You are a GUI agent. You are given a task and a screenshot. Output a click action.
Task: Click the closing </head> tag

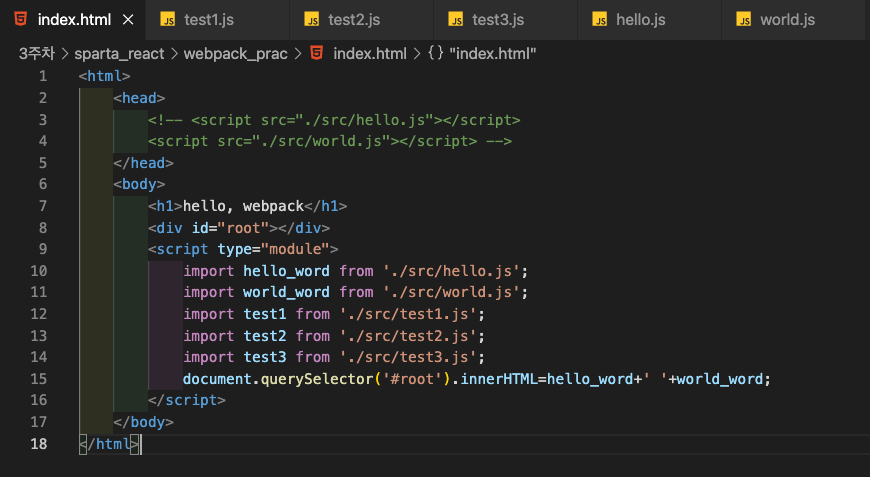point(144,163)
